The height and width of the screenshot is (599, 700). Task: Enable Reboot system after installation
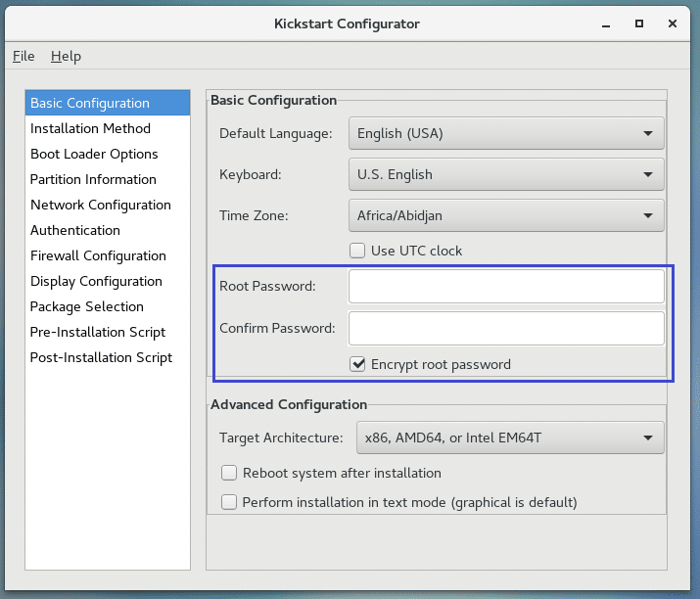coord(229,473)
